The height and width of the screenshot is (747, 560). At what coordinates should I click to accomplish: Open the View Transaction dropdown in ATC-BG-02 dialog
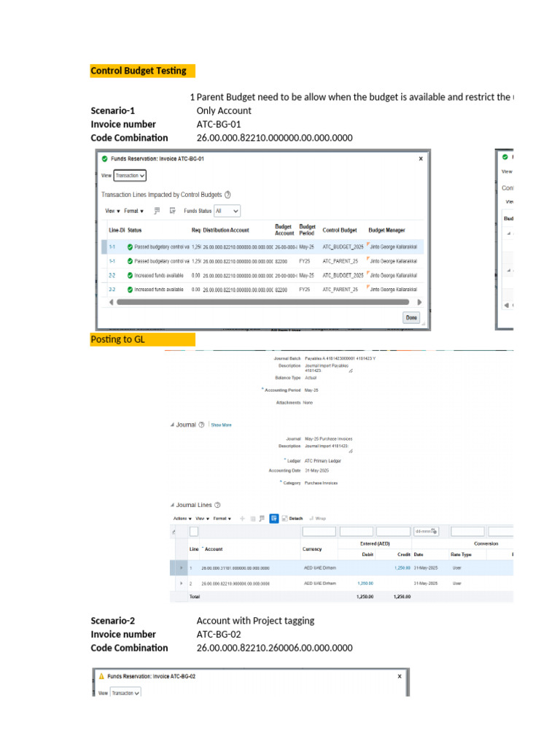[x=125, y=693]
